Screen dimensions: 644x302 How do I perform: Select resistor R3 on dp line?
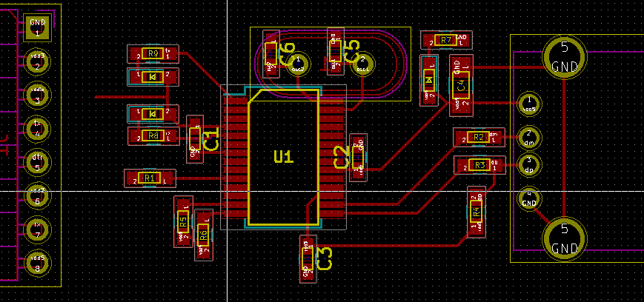pyautogui.click(x=479, y=166)
